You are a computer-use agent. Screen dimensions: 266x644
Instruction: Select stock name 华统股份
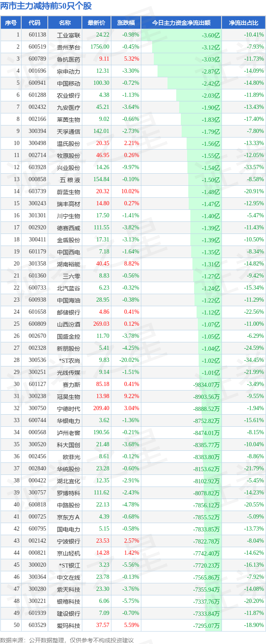coord(69,469)
